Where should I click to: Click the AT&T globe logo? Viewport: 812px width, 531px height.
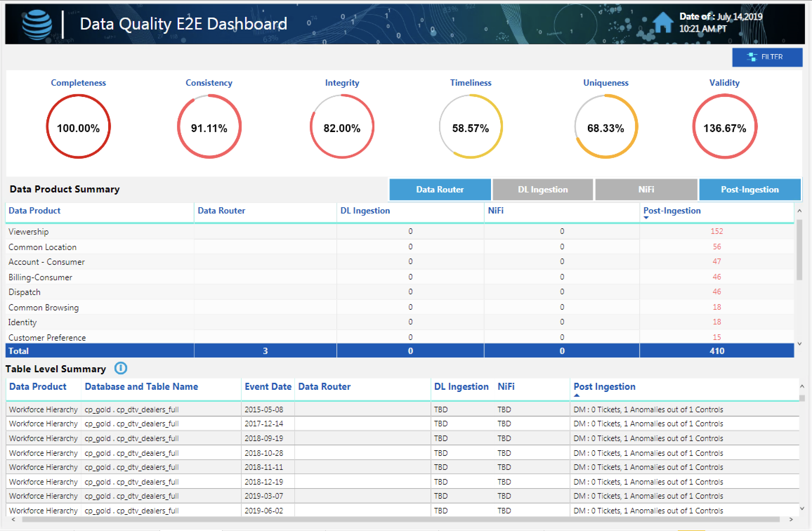pyautogui.click(x=37, y=25)
